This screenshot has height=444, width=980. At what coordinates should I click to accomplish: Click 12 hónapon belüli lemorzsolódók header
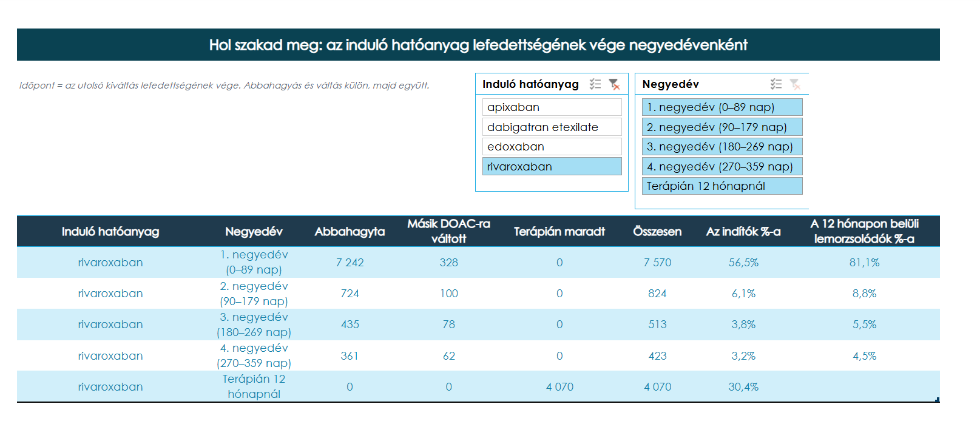pos(864,231)
